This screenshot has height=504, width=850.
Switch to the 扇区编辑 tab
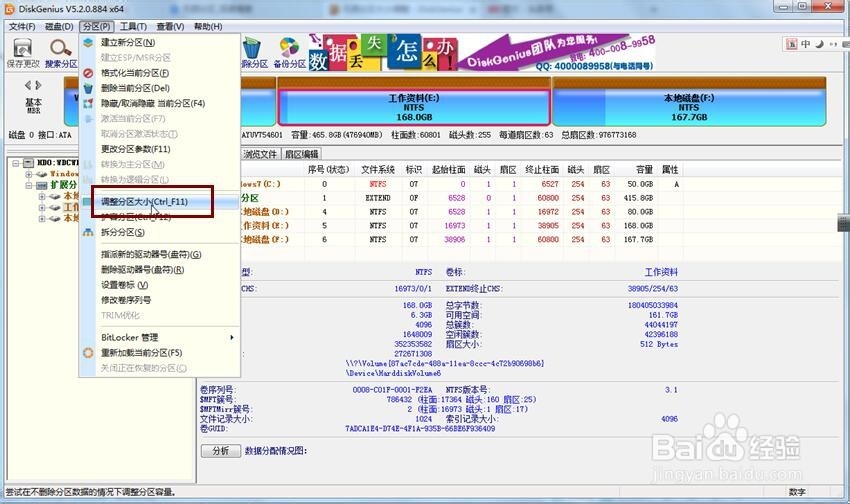click(x=302, y=154)
